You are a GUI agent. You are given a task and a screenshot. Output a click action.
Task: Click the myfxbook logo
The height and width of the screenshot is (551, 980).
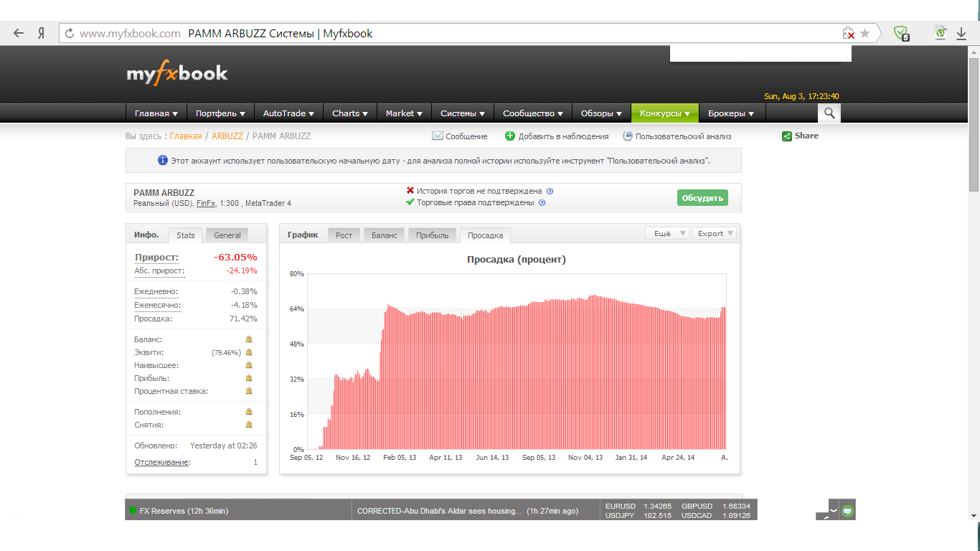click(177, 74)
